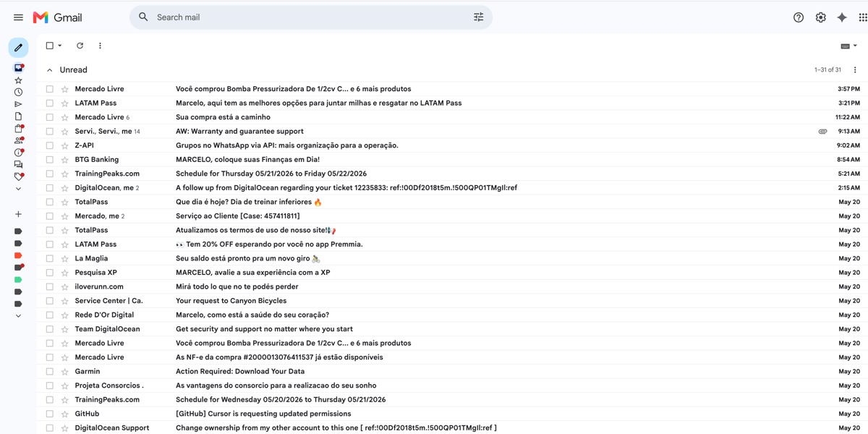868x434 pixels.
Task: Open input tools keyboard dropdown
Action: pyautogui.click(x=849, y=46)
